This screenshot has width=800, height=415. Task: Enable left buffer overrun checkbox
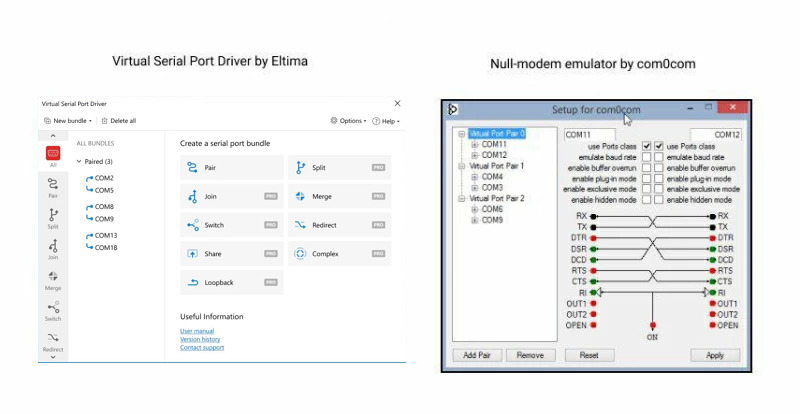click(x=646, y=167)
